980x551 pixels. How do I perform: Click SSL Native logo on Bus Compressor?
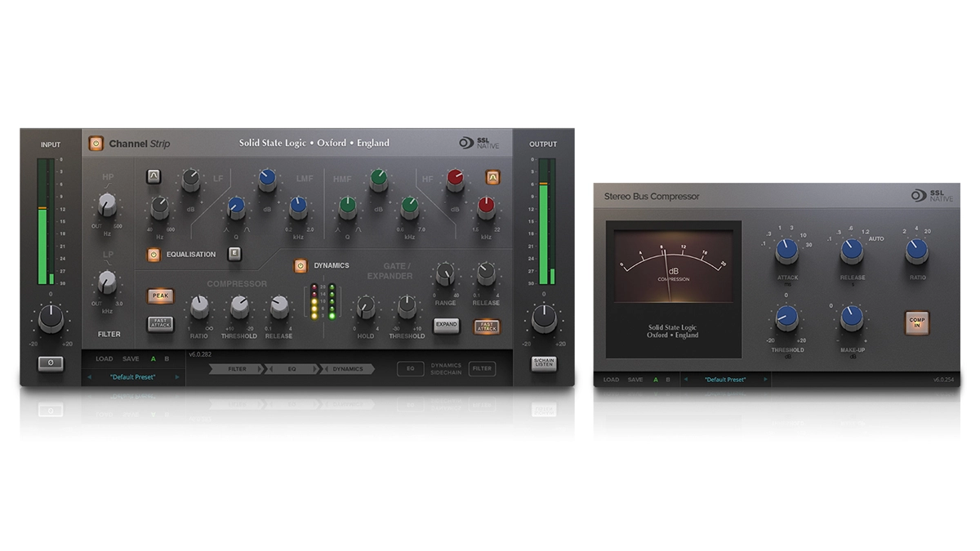click(932, 196)
